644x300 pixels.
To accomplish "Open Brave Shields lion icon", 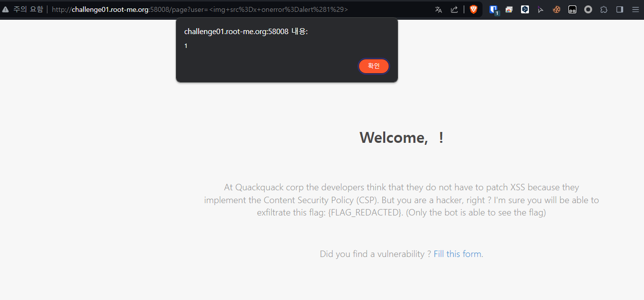I will 474,9.
